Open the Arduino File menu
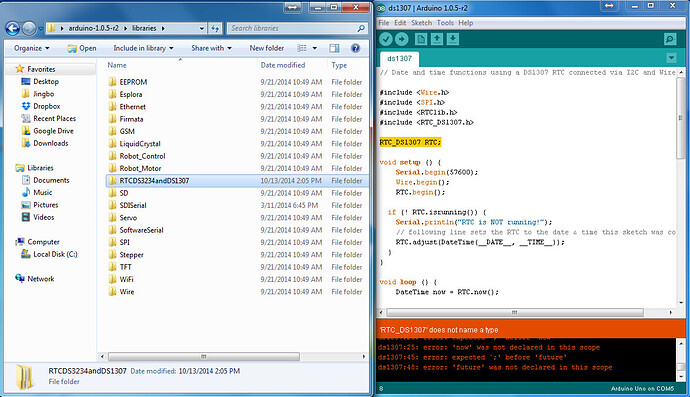 384,23
